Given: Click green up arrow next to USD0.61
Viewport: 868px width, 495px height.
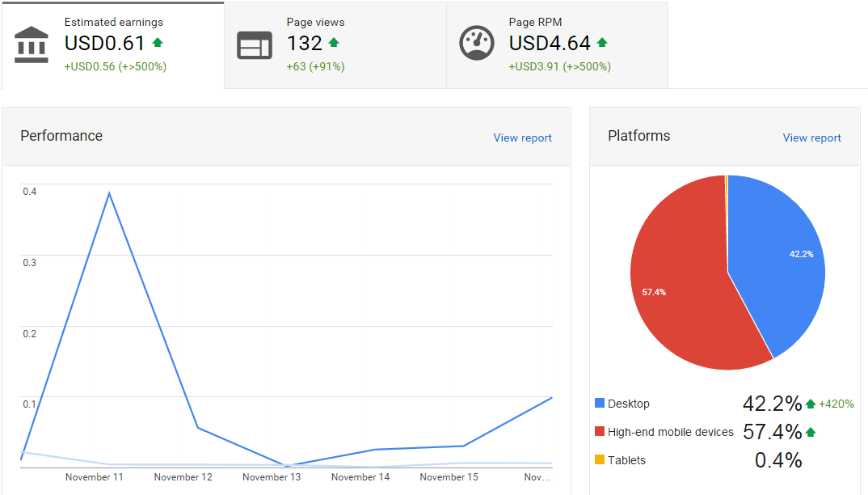Looking at the screenshot, I should pyautogui.click(x=158, y=43).
